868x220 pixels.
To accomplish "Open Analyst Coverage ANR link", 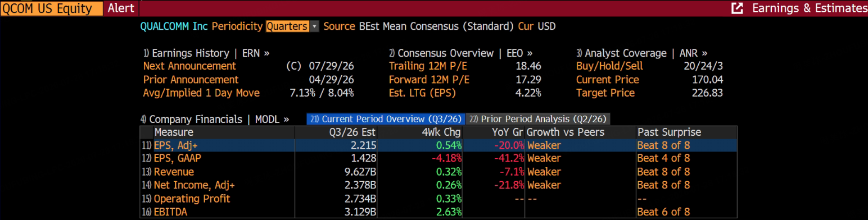I will [x=642, y=53].
